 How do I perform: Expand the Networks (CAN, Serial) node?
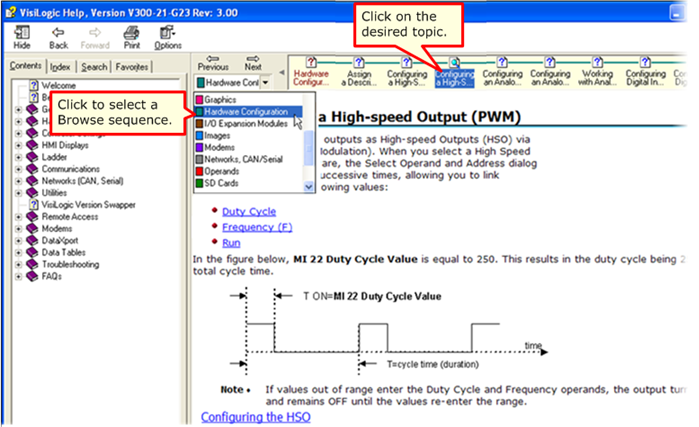[18, 181]
